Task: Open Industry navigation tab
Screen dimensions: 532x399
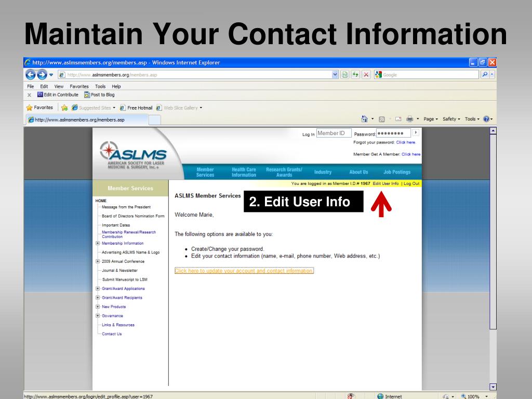Action: coord(323,172)
